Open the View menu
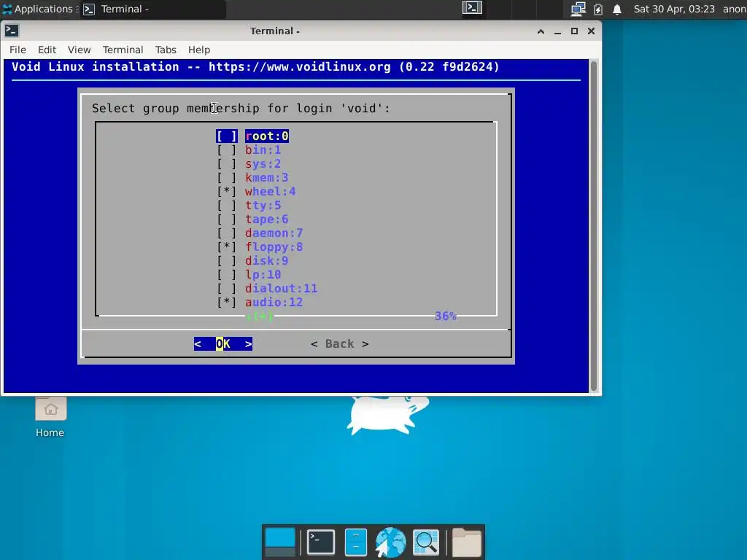 (79, 50)
